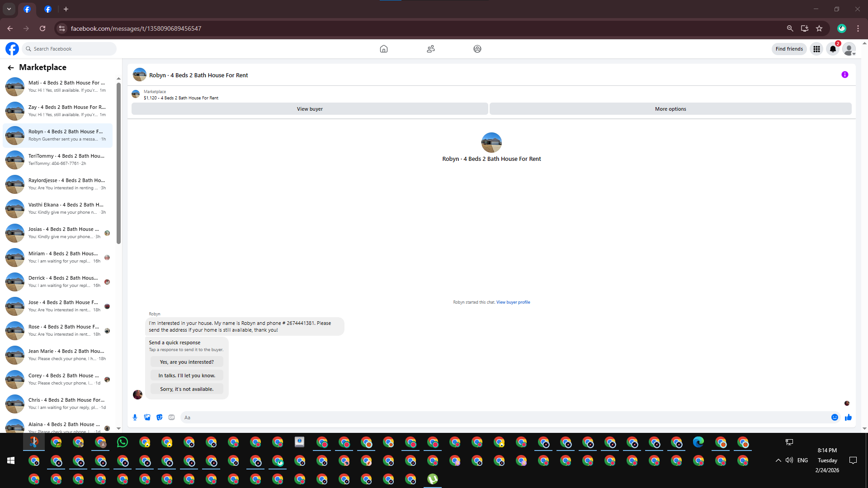Open the conversation information icon
Image resolution: width=868 pixels, height=488 pixels.
(844, 75)
